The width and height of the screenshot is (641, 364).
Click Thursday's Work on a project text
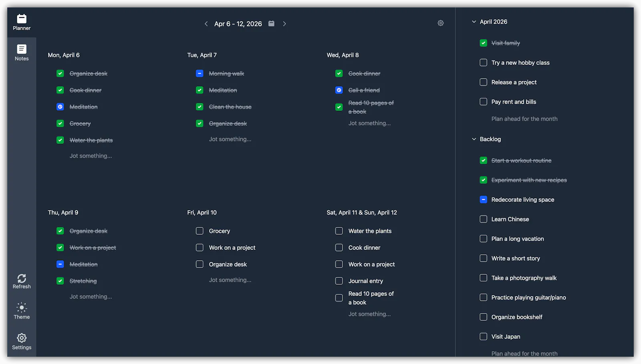click(x=93, y=247)
